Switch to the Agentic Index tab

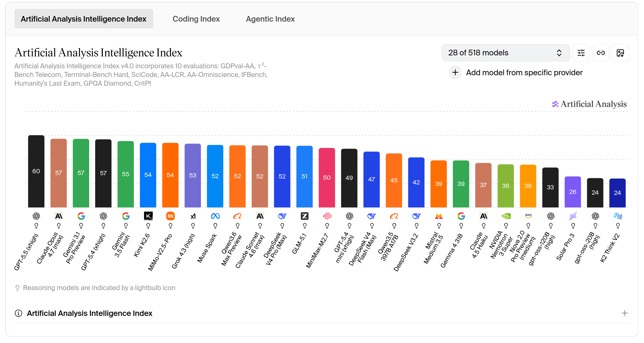pyautogui.click(x=270, y=19)
